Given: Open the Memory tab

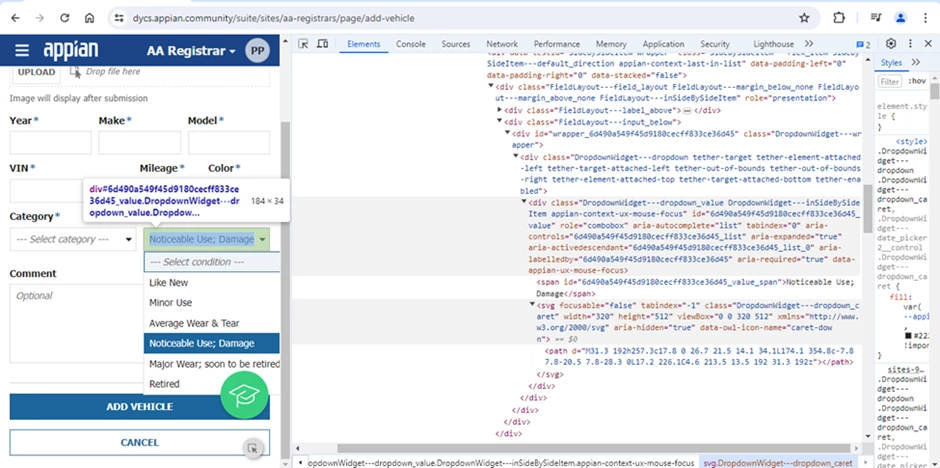Looking at the screenshot, I should click(611, 44).
